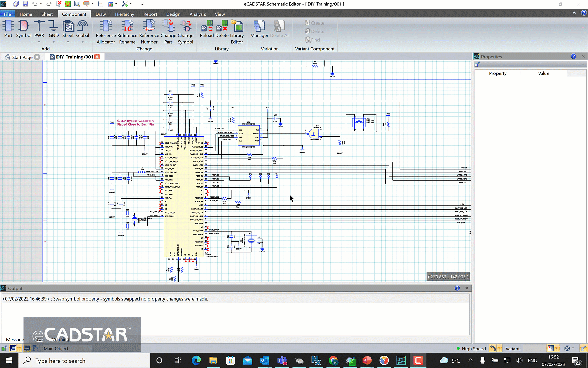588x368 pixels.
Task: Open the Library Editor
Action: coord(237,32)
